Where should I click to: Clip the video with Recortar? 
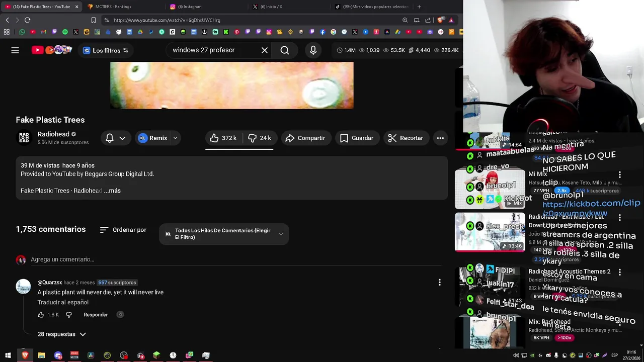pos(407,138)
